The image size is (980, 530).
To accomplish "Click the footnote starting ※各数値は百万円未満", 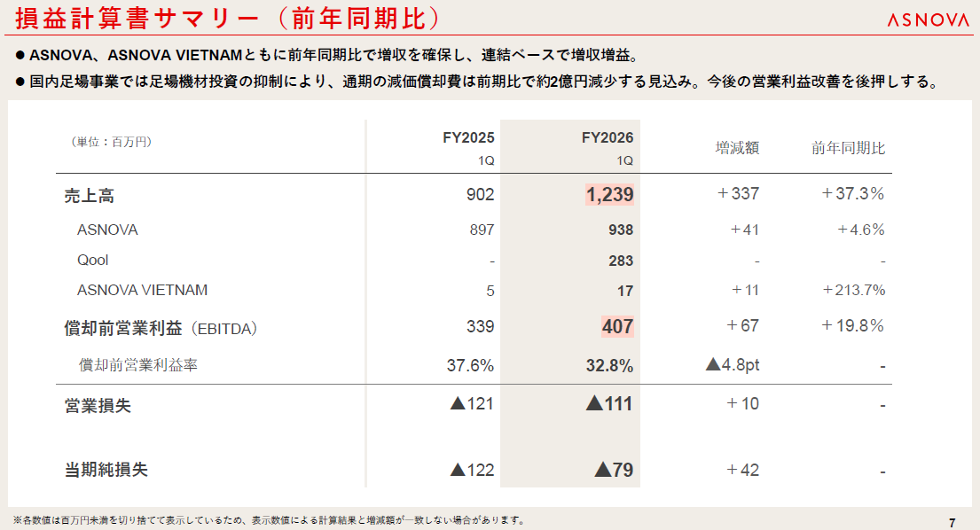I will coord(270,520).
